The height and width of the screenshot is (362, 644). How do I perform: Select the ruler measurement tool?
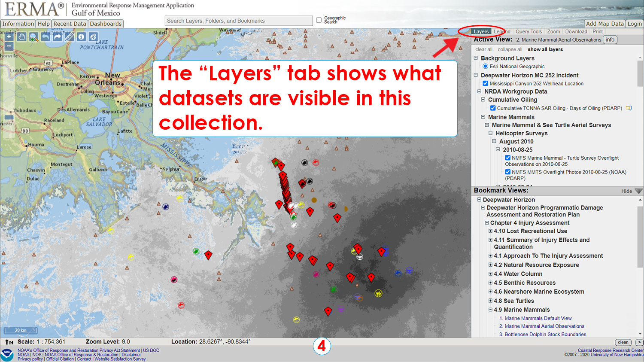click(70, 37)
